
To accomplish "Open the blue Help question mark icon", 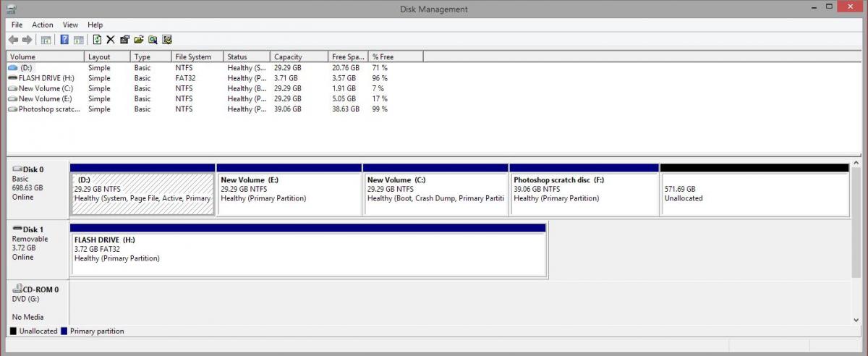I will point(64,40).
